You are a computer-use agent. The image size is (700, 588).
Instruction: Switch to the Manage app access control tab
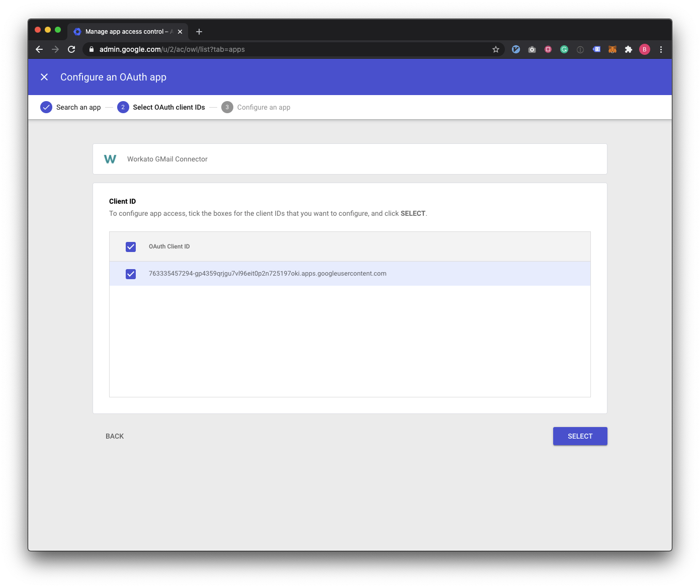[126, 31]
